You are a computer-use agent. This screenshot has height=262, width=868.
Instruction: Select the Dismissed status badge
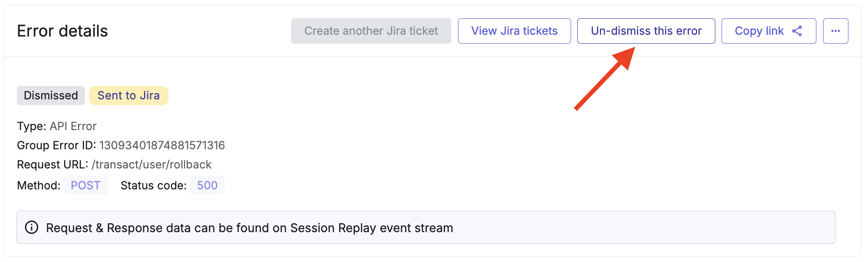pyautogui.click(x=51, y=95)
